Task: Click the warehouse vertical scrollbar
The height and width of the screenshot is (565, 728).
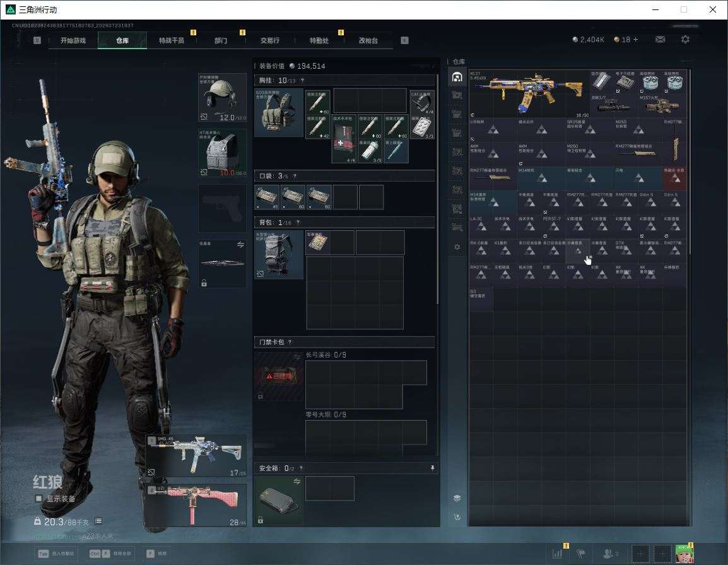Action: (x=690, y=161)
